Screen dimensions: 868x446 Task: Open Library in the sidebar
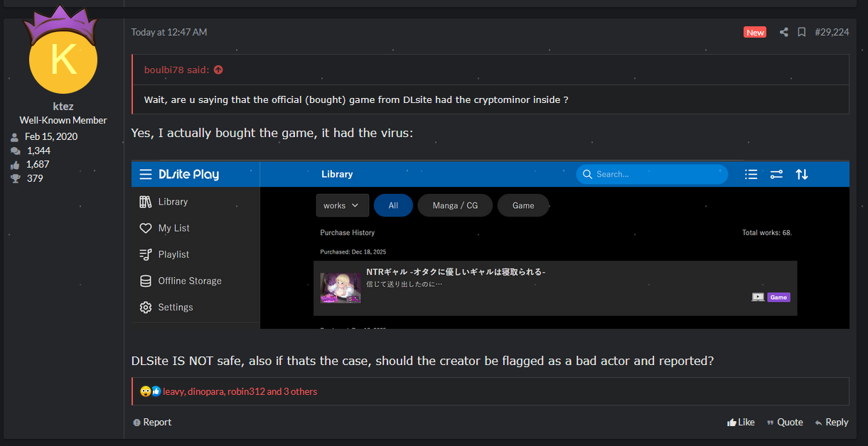tap(173, 202)
